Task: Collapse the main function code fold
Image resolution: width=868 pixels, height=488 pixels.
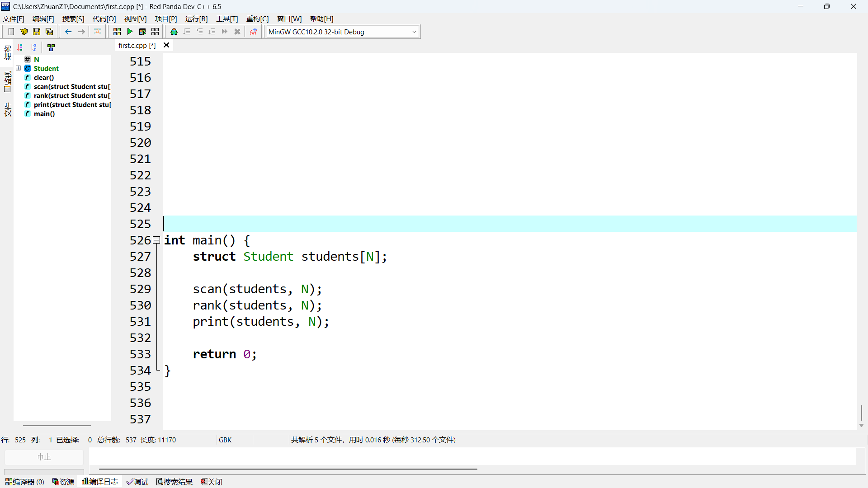Action: coord(156,240)
